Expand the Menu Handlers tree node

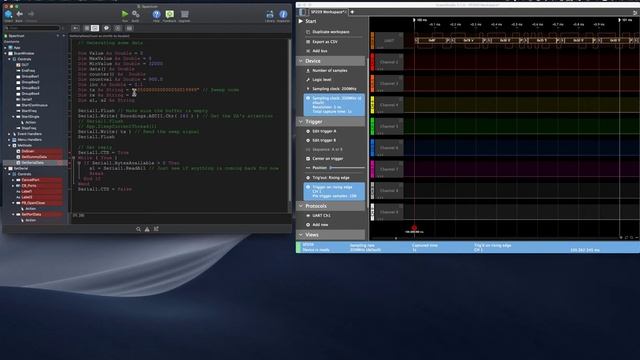9,140
